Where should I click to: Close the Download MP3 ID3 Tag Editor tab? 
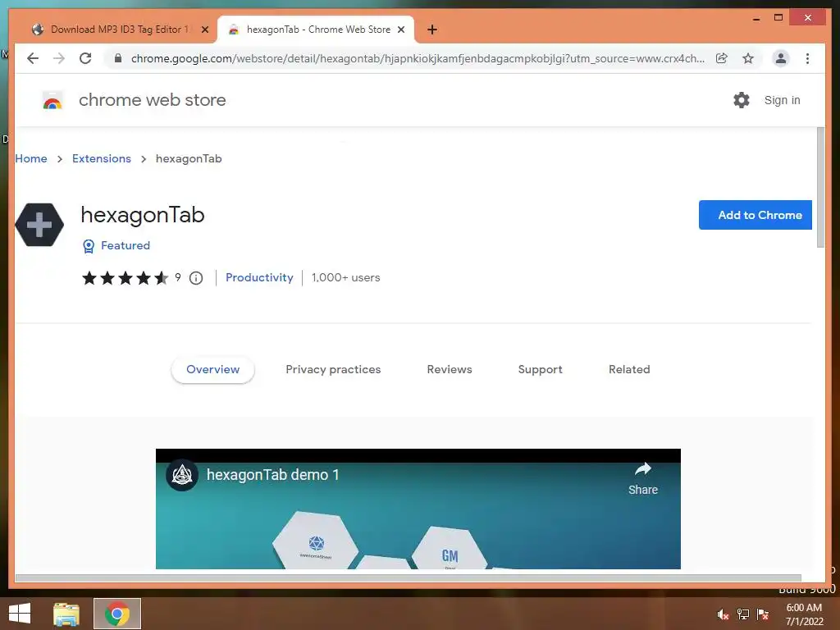point(204,30)
